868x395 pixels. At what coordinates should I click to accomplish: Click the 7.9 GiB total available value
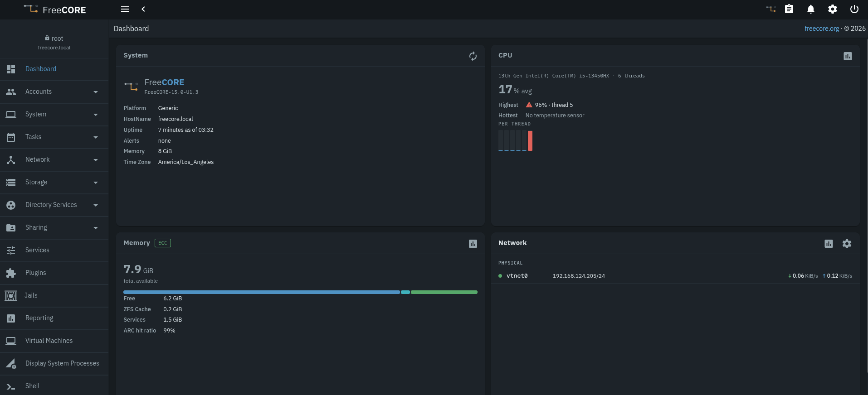click(x=138, y=270)
